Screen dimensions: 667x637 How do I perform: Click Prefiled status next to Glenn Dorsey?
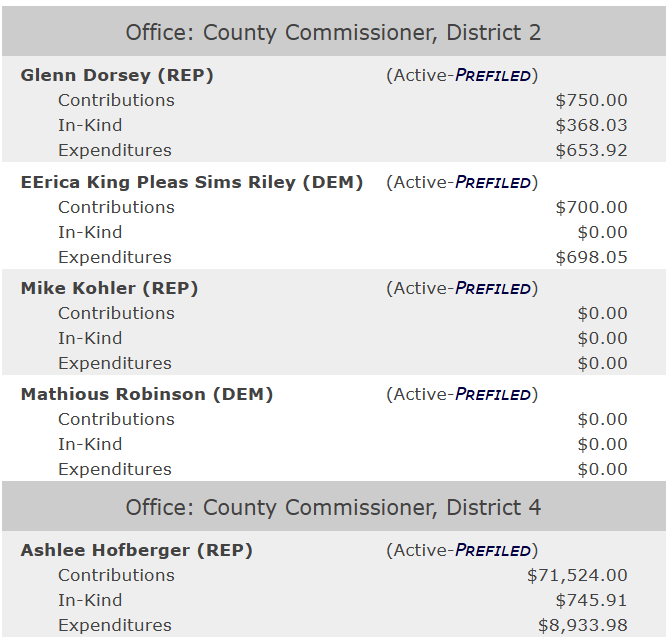click(493, 75)
